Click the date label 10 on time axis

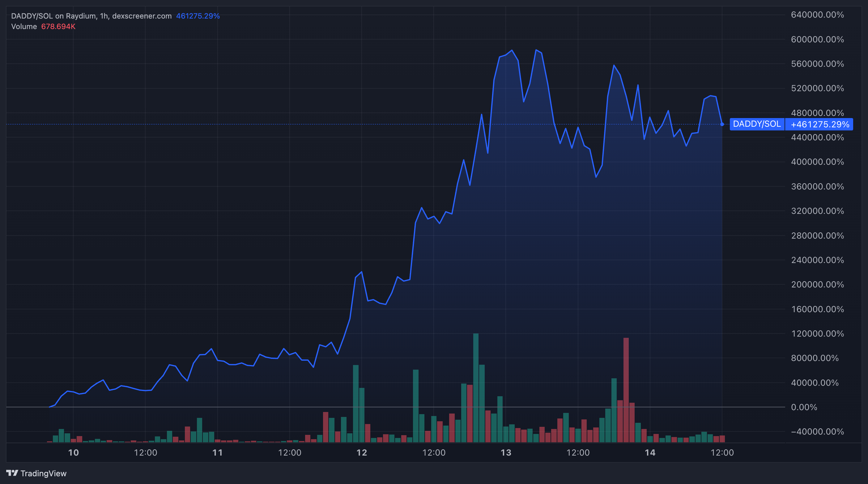(x=73, y=452)
